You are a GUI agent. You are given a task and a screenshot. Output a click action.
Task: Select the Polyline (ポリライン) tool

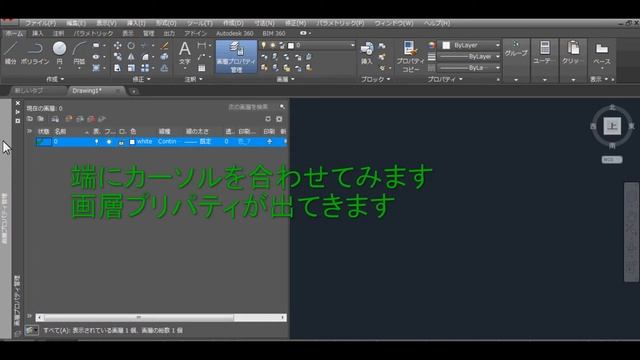[35, 52]
